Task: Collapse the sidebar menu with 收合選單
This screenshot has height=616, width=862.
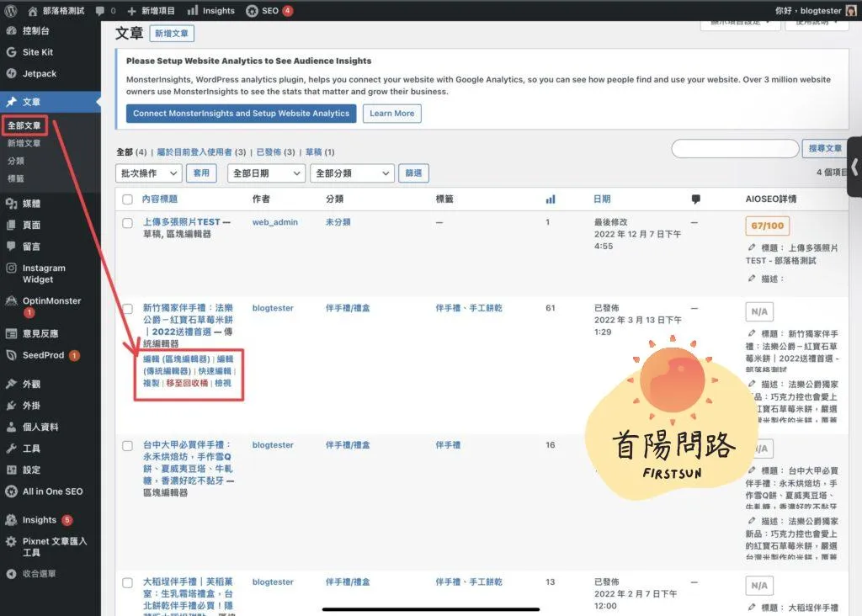Action: (x=39, y=574)
